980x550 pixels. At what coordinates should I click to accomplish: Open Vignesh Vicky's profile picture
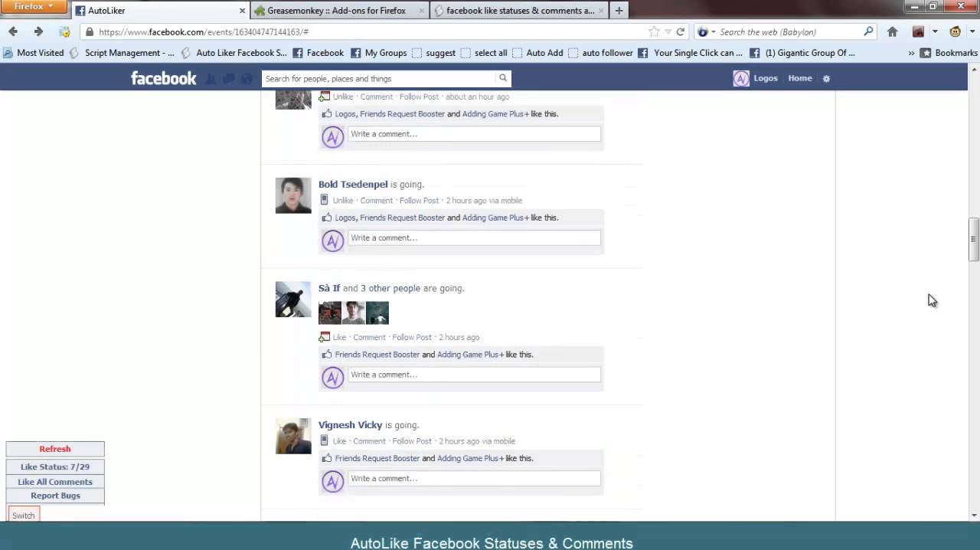(293, 436)
